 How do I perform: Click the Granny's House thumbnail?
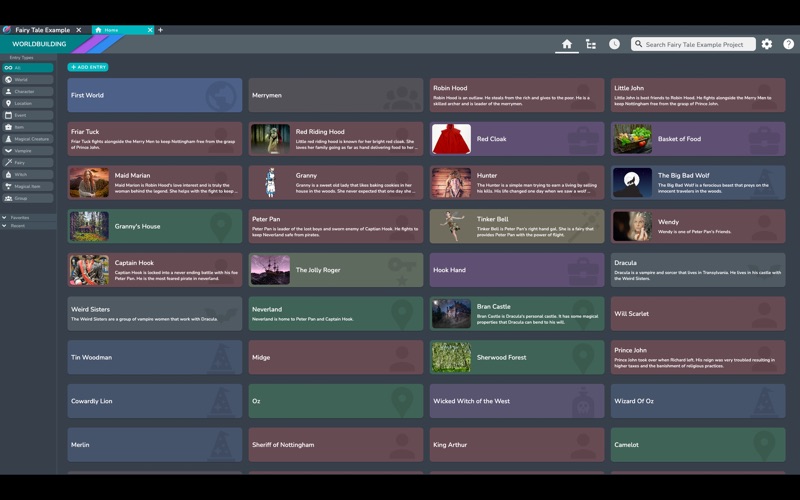(x=89, y=226)
